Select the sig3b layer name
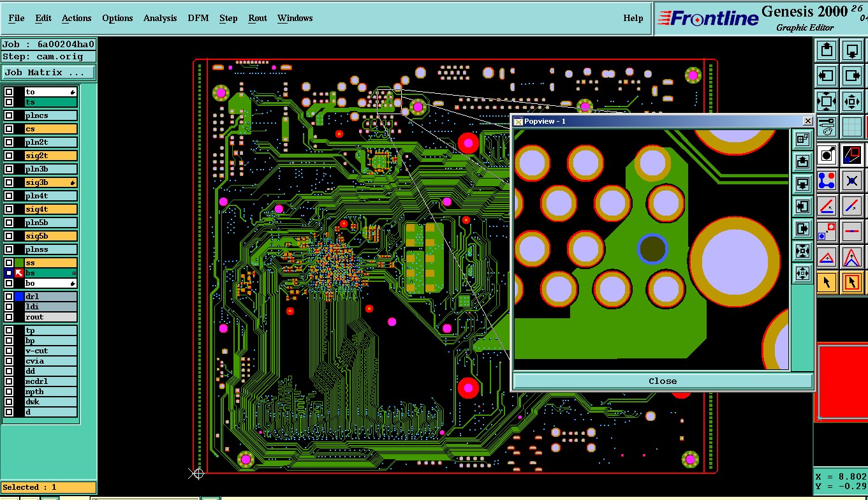The width and height of the screenshot is (868, 500). click(x=51, y=182)
